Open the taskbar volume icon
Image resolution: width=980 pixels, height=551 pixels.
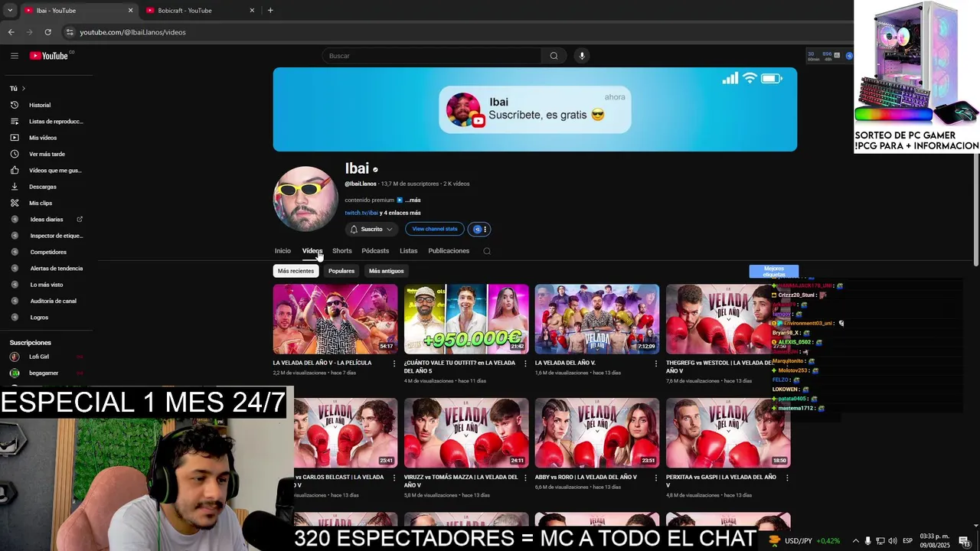pyautogui.click(x=893, y=541)
